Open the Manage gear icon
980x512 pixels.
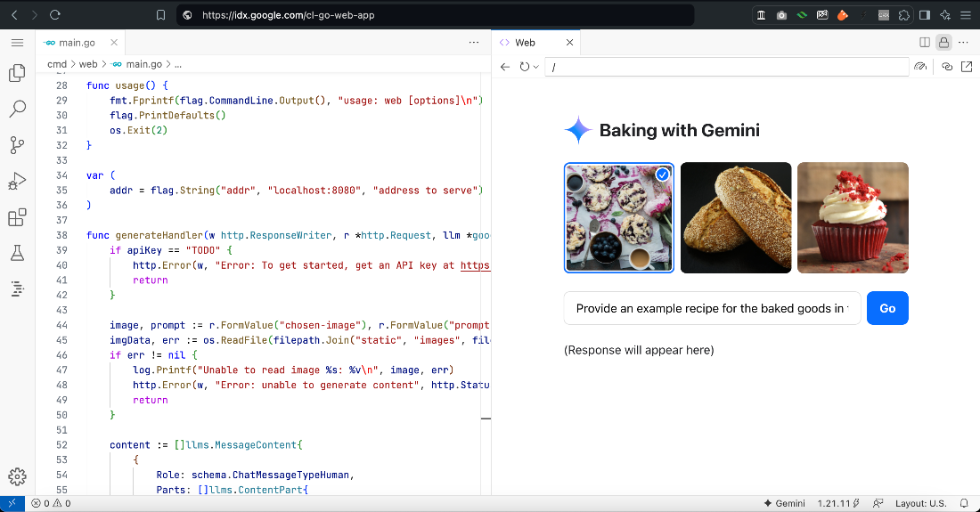pos(18,477)
